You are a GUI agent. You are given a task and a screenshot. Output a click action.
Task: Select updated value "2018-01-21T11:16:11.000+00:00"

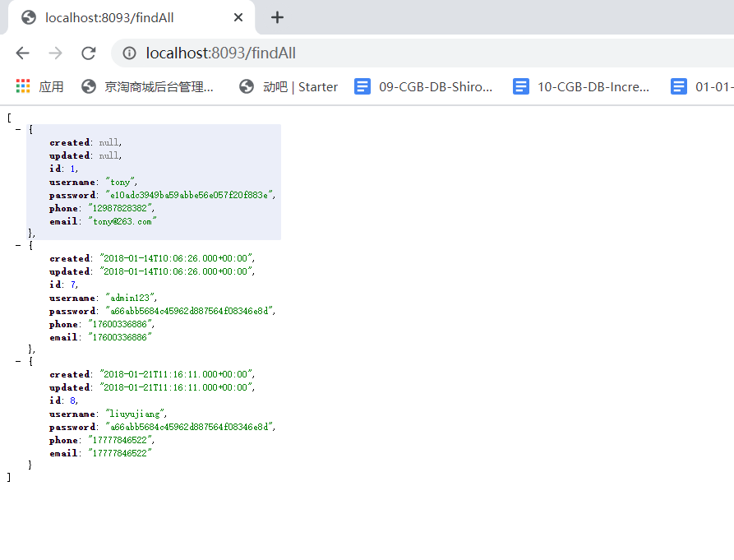click(x=176, y=387)
